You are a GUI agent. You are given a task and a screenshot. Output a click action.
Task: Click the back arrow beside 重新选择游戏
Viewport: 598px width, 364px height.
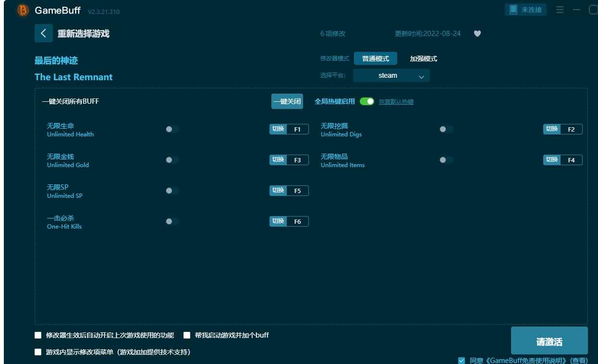tap(44, 33)
